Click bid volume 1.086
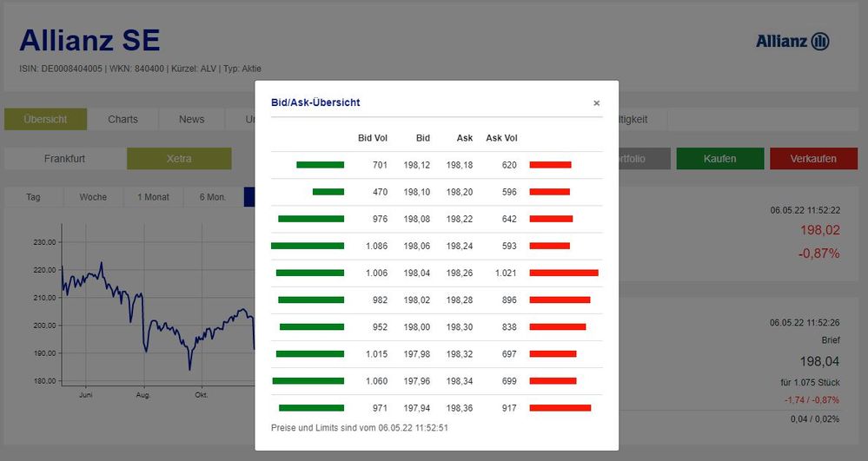The image size is (868, 461). 376,246
